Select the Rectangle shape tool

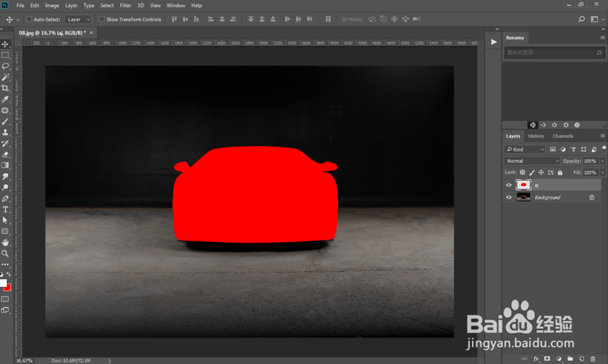[x=5, y=232]
